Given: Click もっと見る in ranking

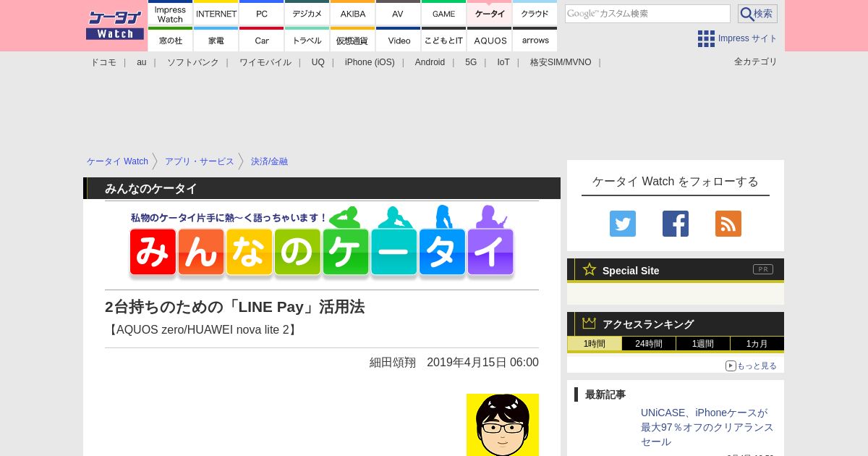Looking at the screenshot, I should [751, 366].
